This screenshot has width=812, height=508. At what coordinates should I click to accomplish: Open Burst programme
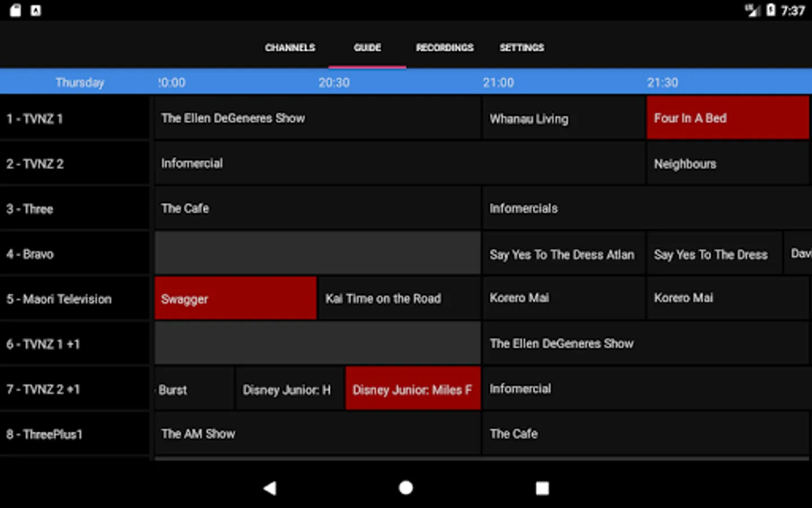[x=195, y=389]
